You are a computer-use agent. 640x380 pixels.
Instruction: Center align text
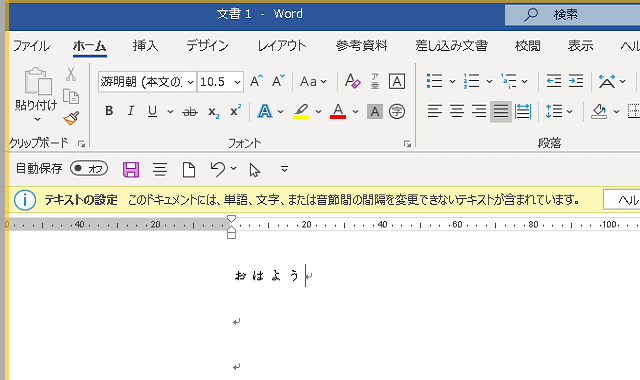457,111
